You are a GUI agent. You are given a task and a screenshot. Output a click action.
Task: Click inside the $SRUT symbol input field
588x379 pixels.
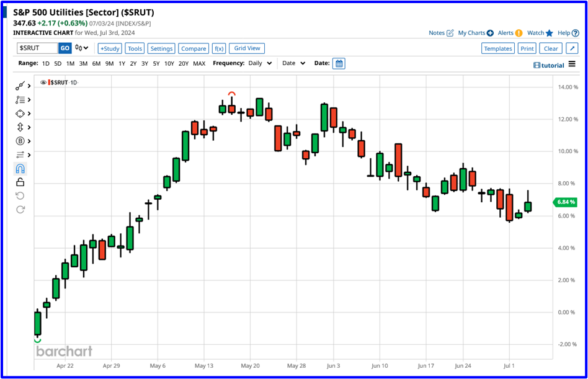(x=38, y=48)
